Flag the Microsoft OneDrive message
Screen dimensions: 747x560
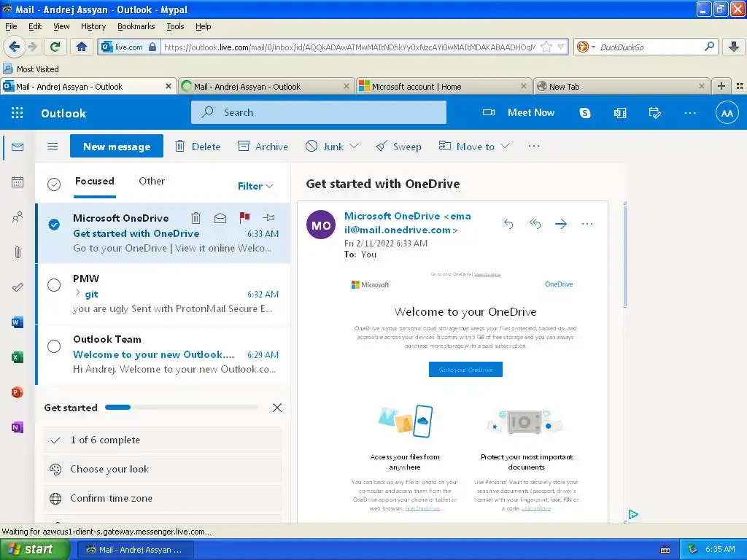point(244,217)
